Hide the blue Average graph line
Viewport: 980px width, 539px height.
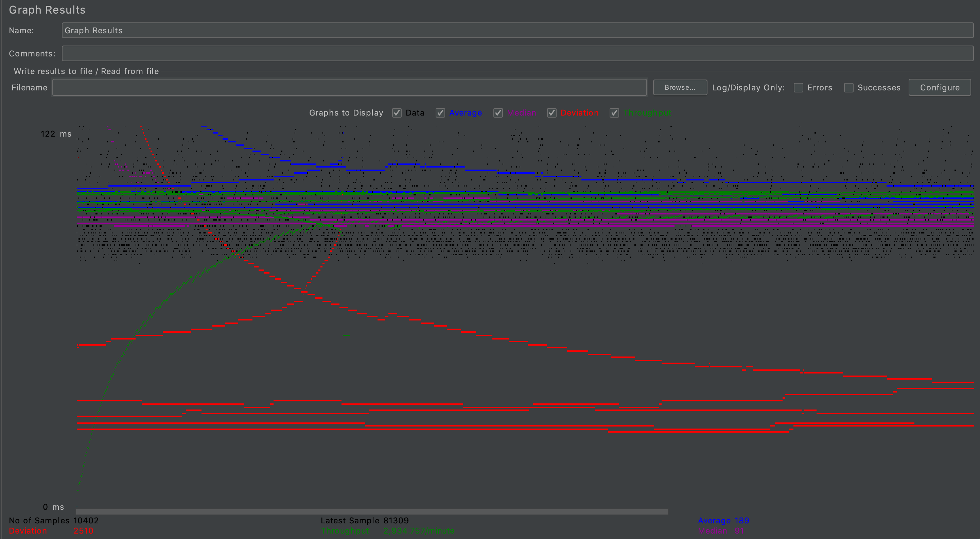[440, 113]
